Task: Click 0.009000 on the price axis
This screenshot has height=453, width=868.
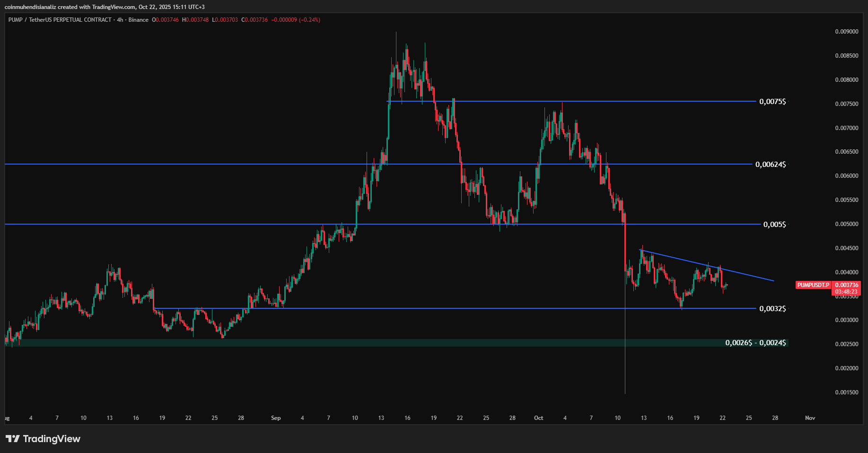Action: pyautogui.click(x=846, y=32)
